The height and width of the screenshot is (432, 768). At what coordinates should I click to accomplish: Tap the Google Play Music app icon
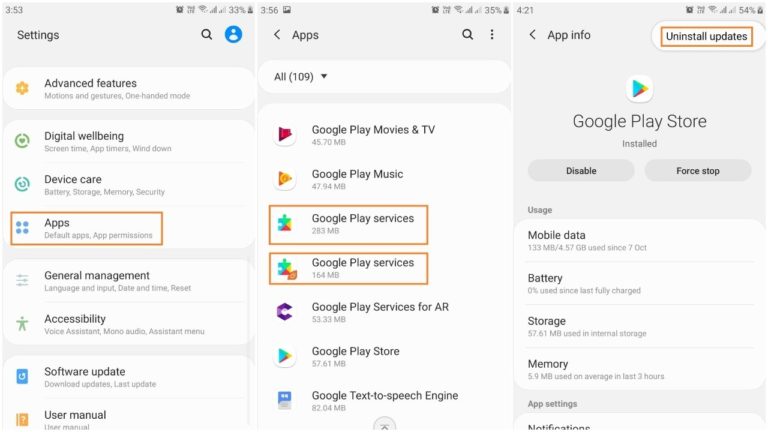(285, 179)
